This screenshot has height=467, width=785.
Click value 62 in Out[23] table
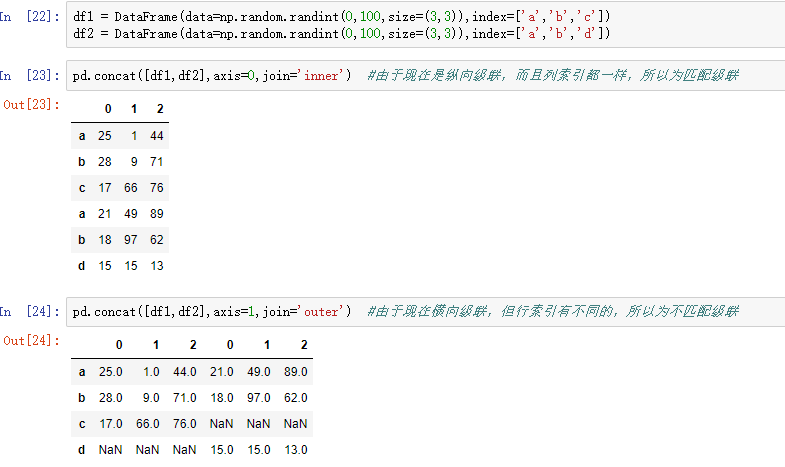(157, 240)
